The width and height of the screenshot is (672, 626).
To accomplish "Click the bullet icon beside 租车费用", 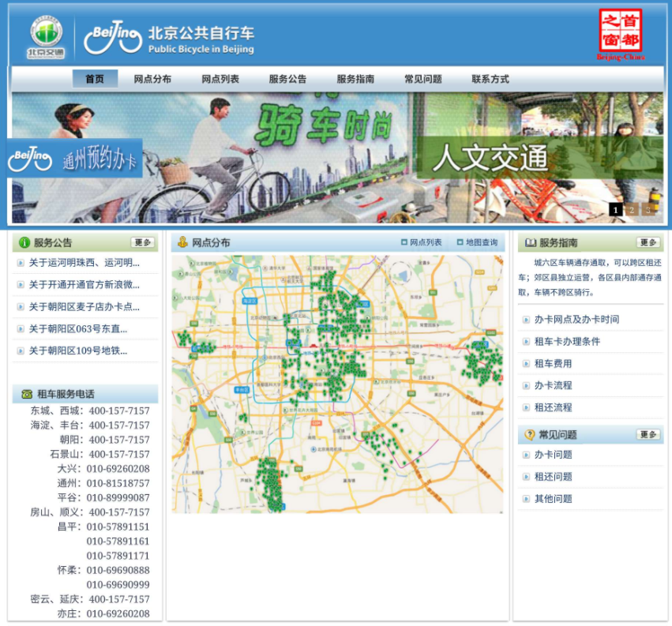I will click(x=526, y=364).
